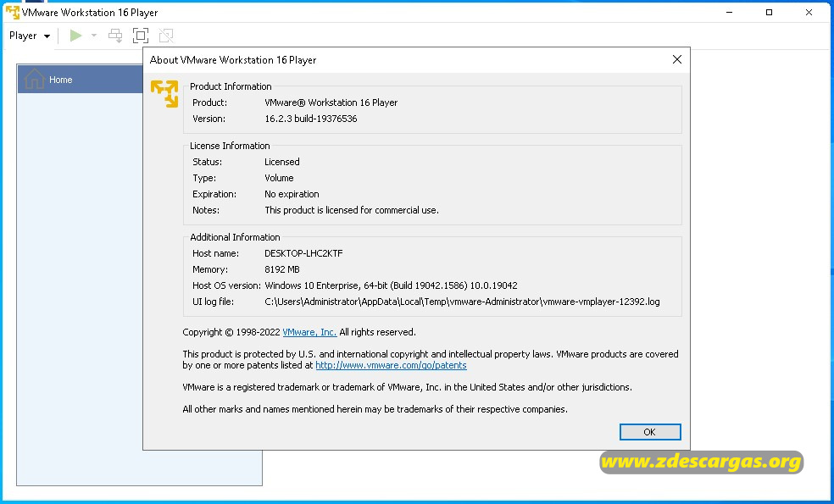The height and width of the screenshot is (504, 834).
Task: Click version text 16.2.3 build-19376536
Action: coord(310,119)
